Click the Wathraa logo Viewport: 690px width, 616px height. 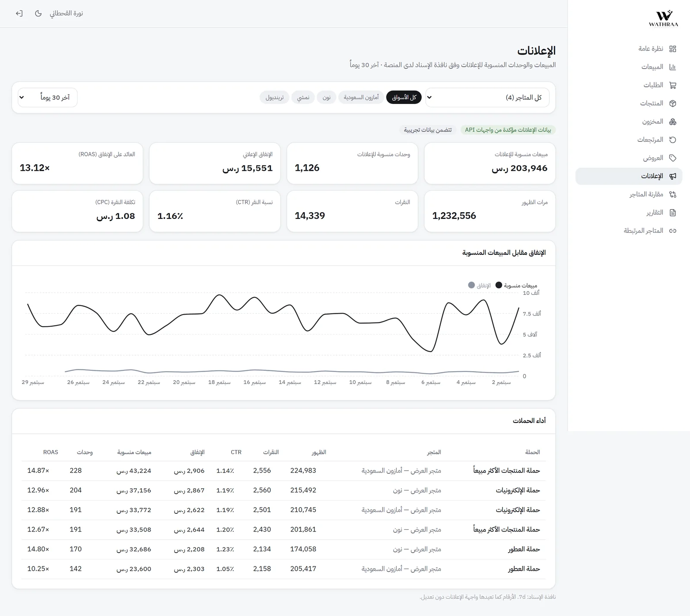(x=664, y=18)
